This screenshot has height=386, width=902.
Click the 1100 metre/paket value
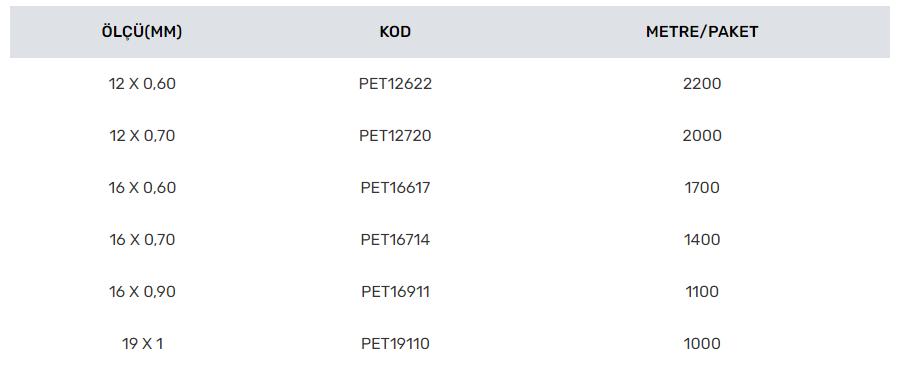[702, 292]
